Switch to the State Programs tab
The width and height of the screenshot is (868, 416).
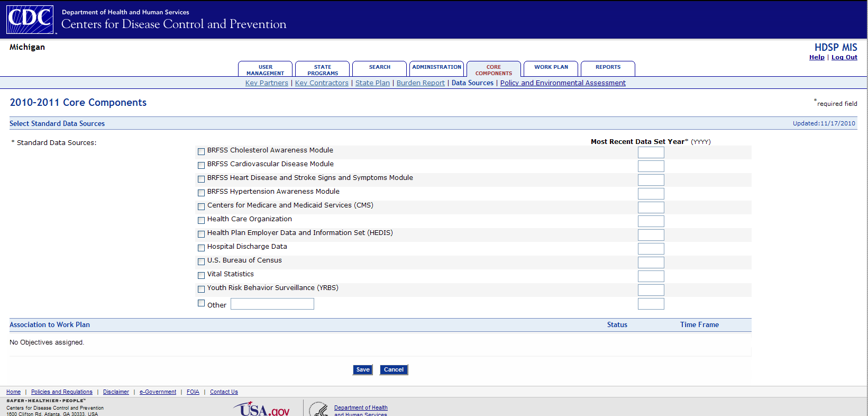click(x=323, y=69)
